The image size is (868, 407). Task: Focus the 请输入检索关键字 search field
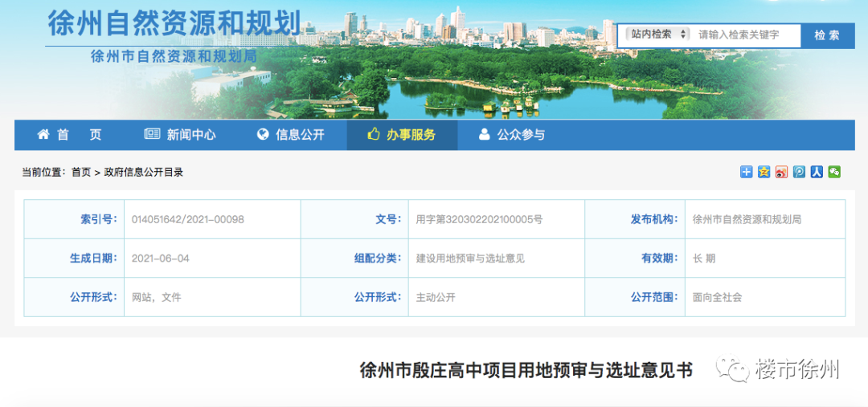click(x=745, y=35)
